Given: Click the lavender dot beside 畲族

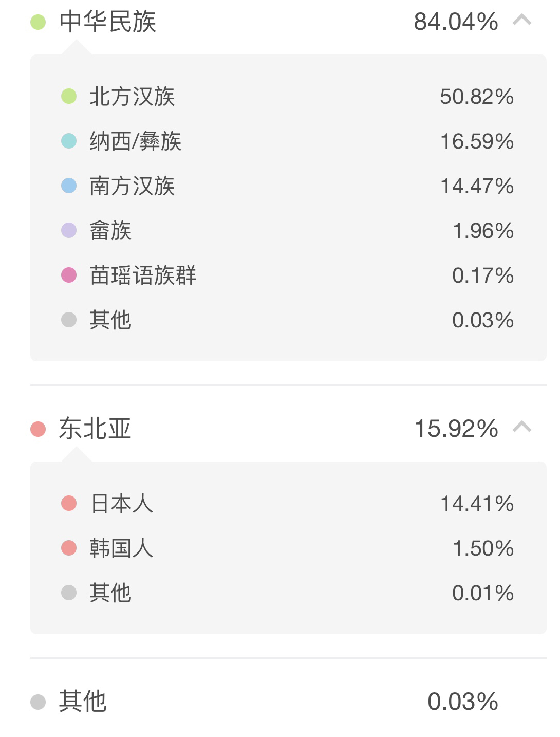Looking at the screenshot, I should pyautogui.click(x=69, y=230).
